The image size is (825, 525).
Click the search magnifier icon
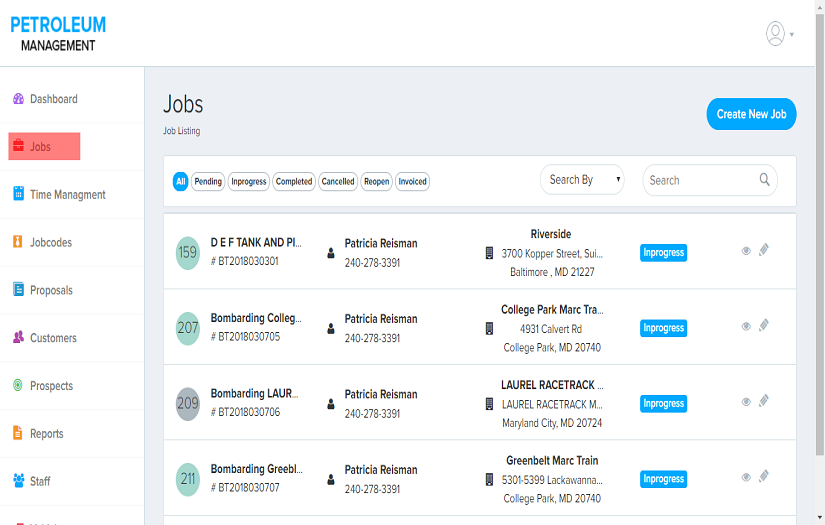click(764, 180)
